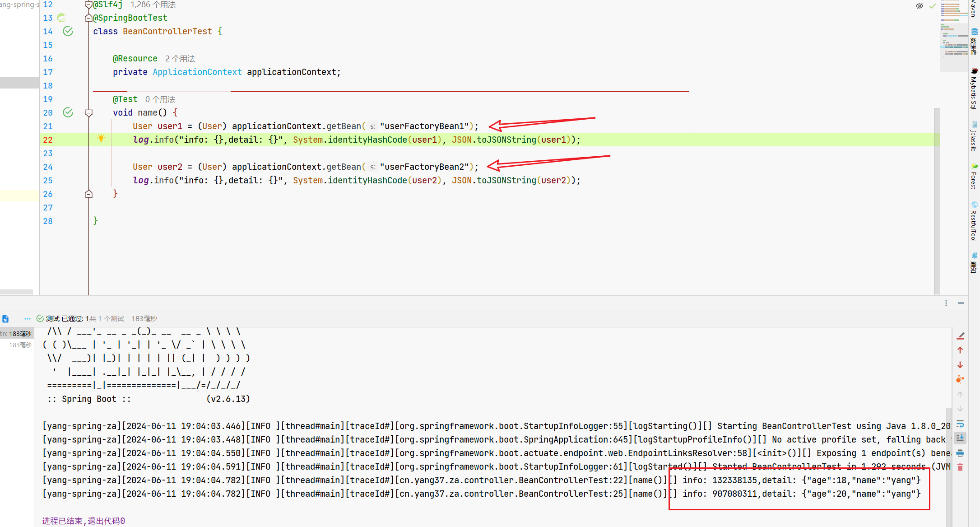Print console output with printer icon

960,453
